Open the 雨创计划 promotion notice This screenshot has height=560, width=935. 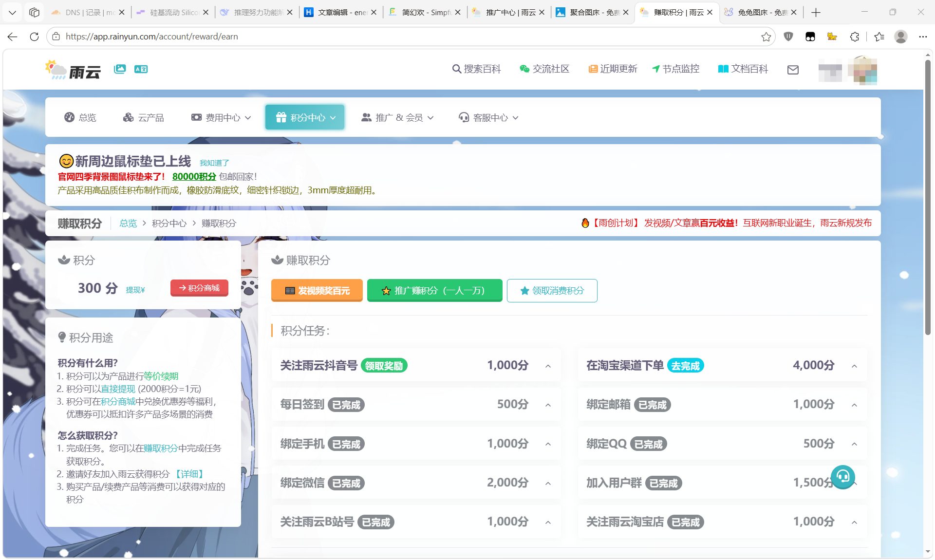(x=727, y=223)
